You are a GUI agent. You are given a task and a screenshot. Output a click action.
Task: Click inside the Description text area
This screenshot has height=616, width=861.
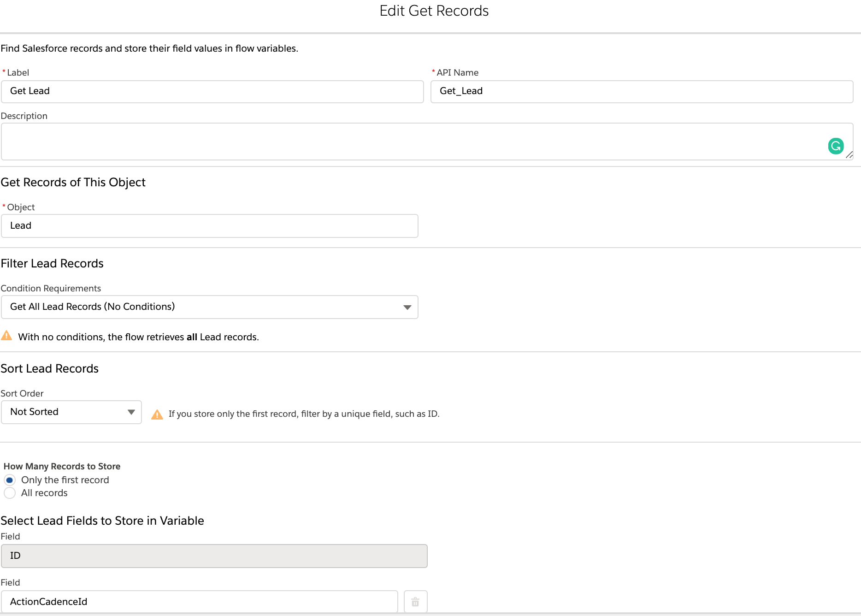coord(415,142)
